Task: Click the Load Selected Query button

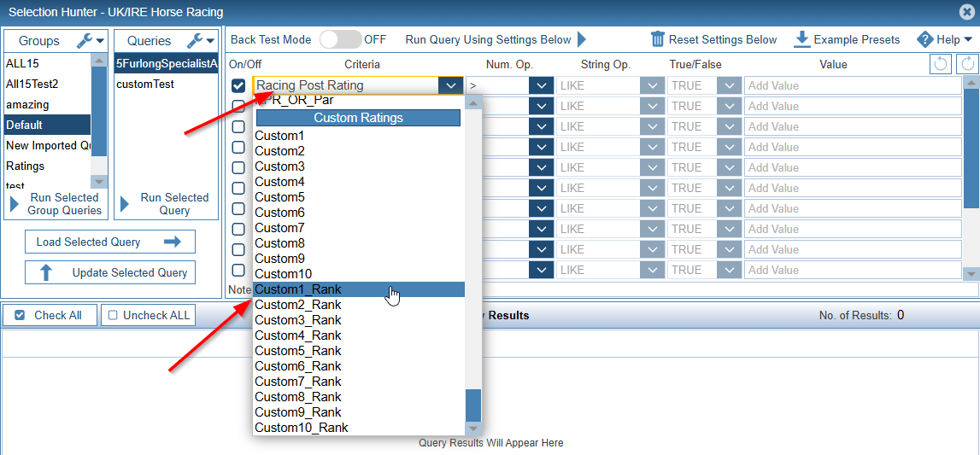Action: tap(109, 242)
